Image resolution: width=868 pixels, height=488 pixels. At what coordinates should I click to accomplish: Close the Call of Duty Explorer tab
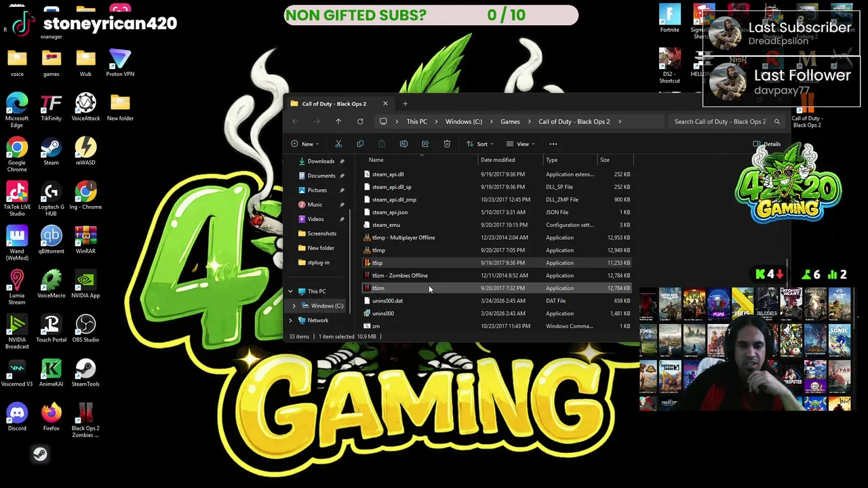(x=385, y=104)
